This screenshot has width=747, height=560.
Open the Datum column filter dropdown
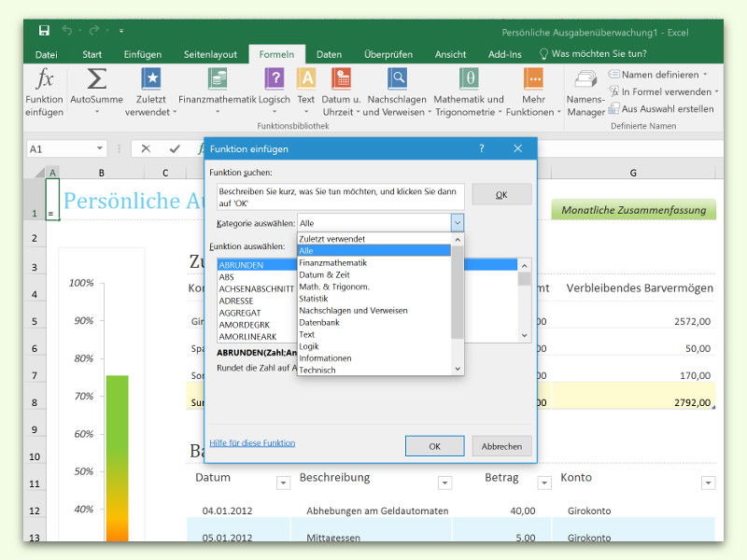click(x=283, y=483)
